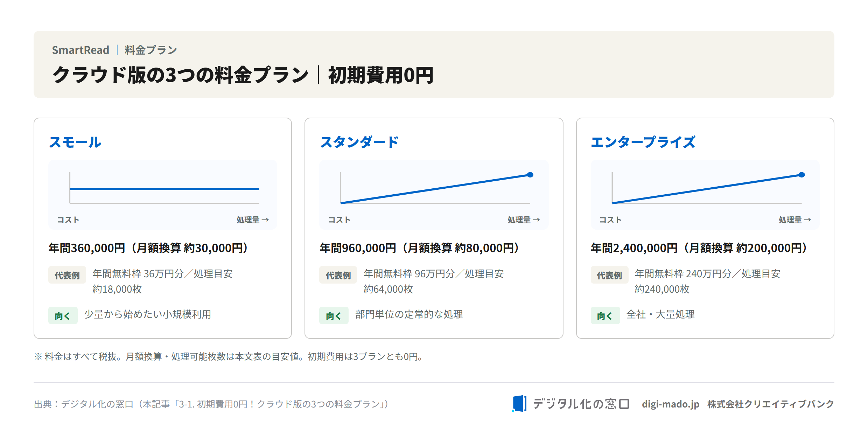Click the エンタープライズ plan rising cost chart
Screen dimensions: 868x446
(x=705, y=195)
